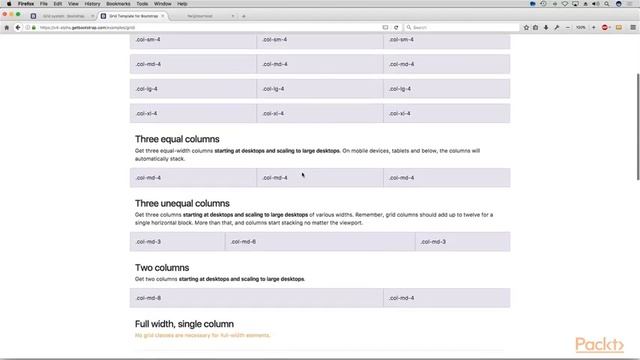640x360 pixels.
Task: Close the Grid Template for Bootstrap tab
Action: [x=162, y=16]
